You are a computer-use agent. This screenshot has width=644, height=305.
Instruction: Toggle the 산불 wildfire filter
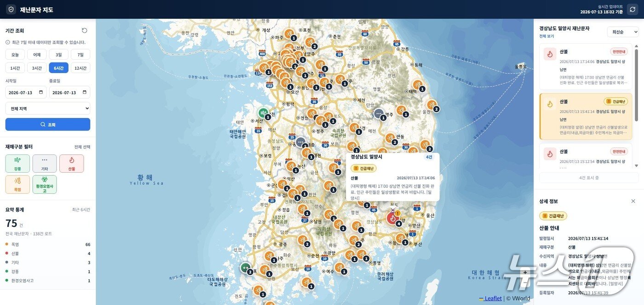71,164
